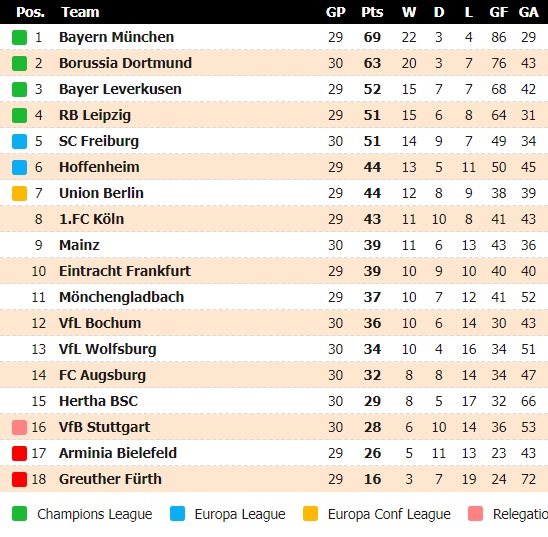The height and width of the screenshot is (537, 548).
Task: Open the Hertha BSC team link
Action: [98, 401]
